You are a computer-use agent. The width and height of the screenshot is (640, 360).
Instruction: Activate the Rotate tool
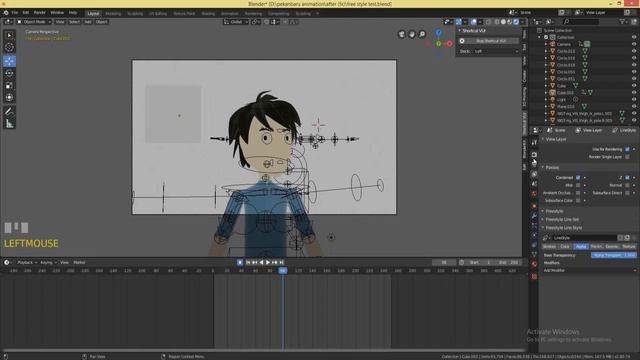[9, 73]
